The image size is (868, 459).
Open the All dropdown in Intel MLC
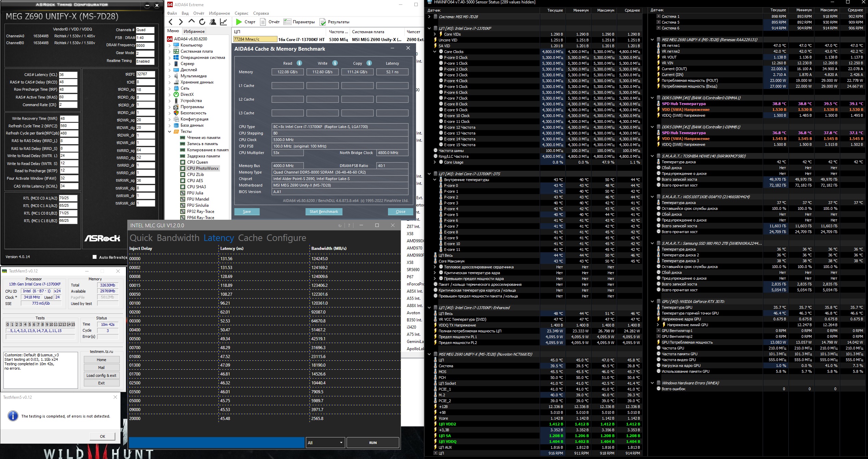[x=325, y=443]
